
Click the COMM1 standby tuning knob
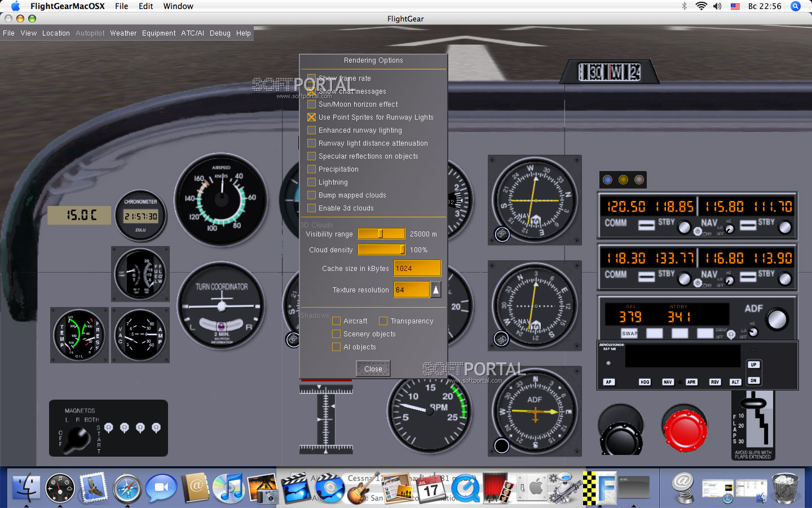(x=684, y=227)
